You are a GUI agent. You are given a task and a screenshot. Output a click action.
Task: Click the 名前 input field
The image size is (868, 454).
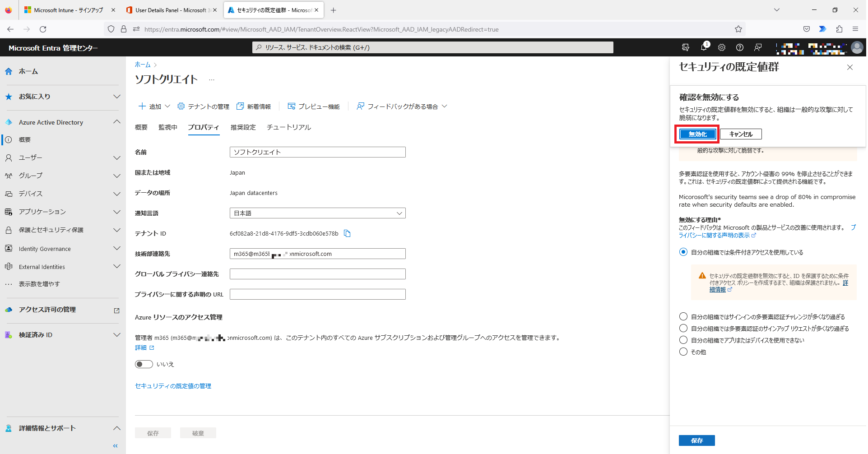318,152
